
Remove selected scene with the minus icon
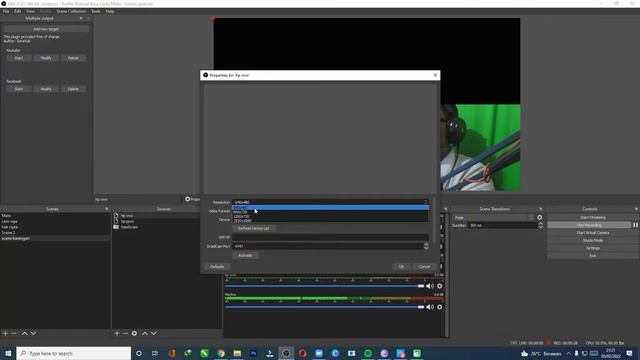coord(14,333)
